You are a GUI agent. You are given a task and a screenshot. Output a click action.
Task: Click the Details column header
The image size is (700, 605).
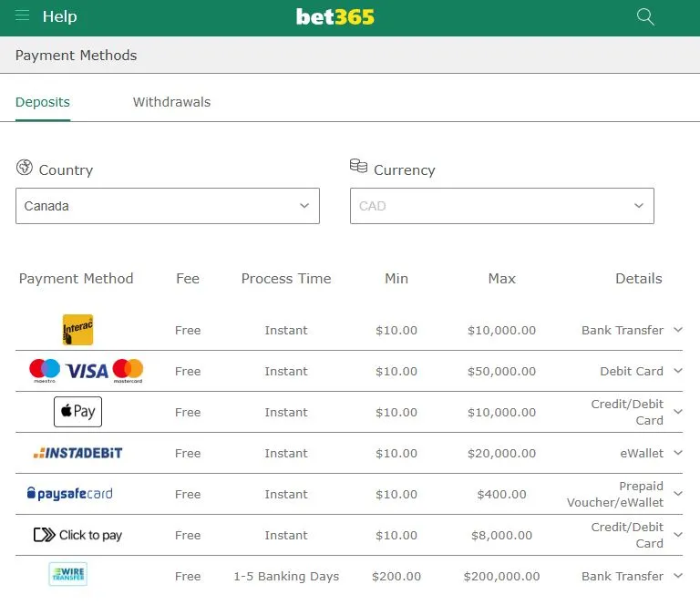(x=638, y=279)
